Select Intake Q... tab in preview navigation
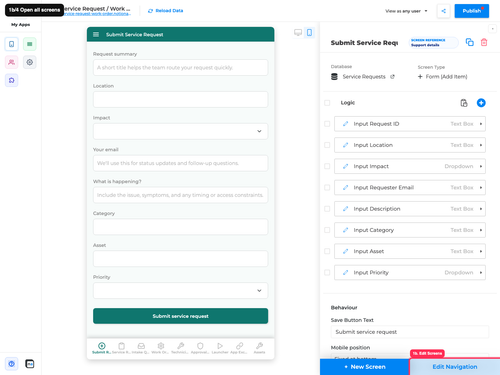This screenshot has height=375, width=500. (x=141, y=348)
